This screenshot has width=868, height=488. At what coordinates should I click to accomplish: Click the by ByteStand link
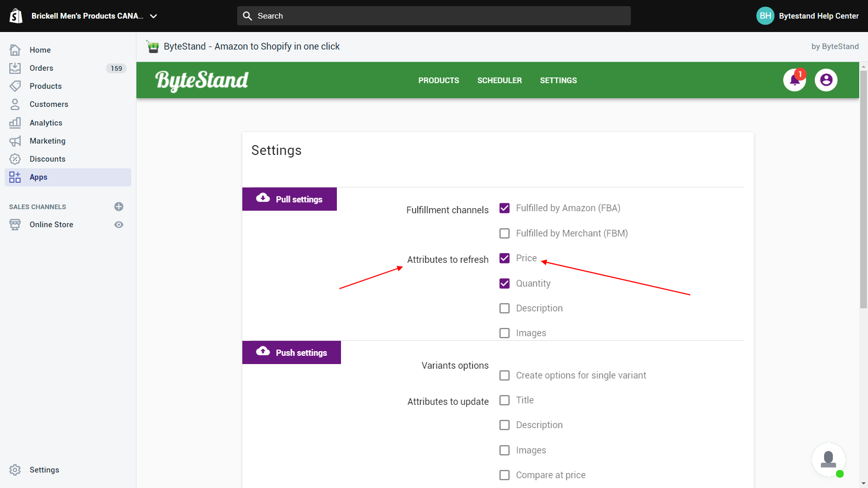click(x=835, y=46)
